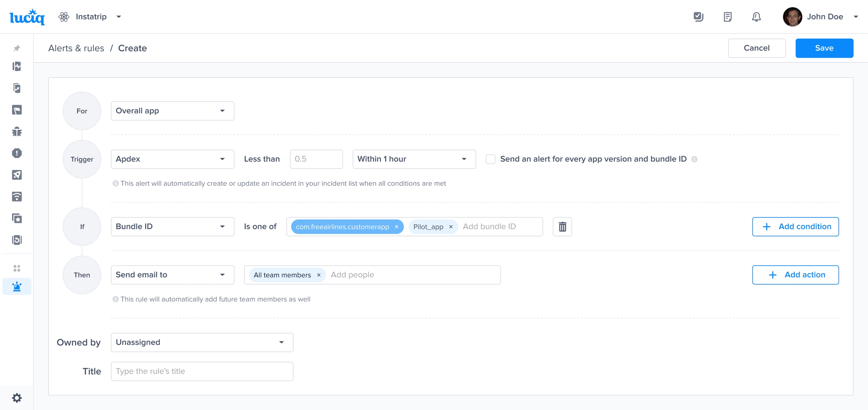Delete the Bundle ID condition with trash icon
Viewport: 868px width, 410px height.
(x=562, y=226)
